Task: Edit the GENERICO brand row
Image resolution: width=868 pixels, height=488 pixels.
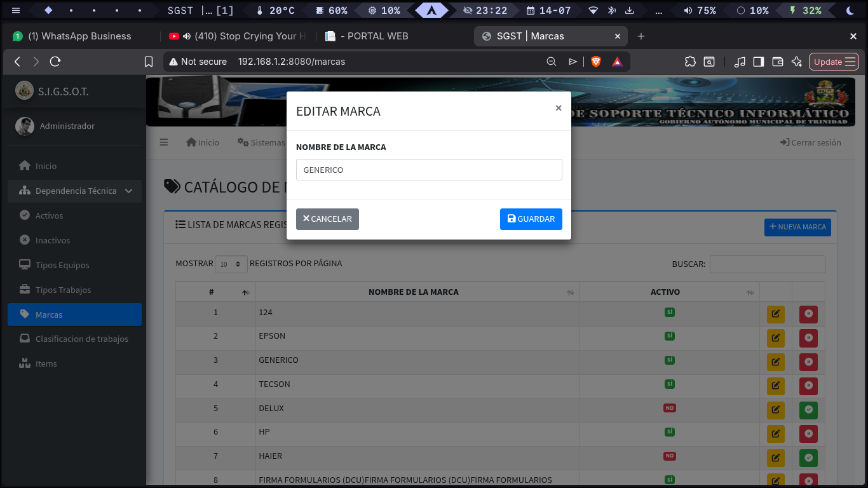Action: pyautogui.click(x=776, y=362)
